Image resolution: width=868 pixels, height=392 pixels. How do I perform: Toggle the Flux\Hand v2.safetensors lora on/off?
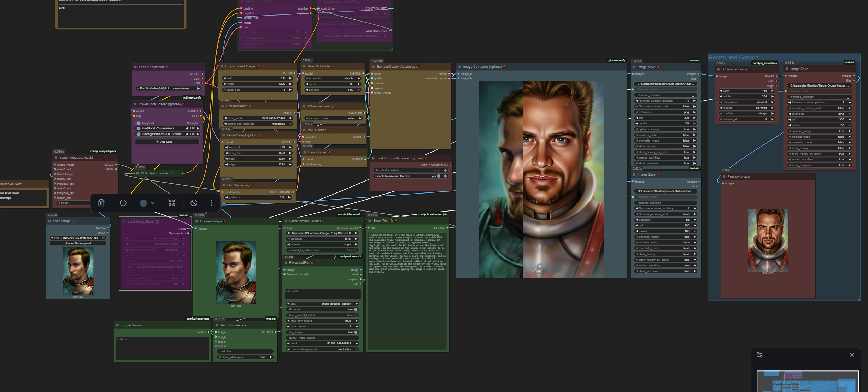tap(139, 129)
